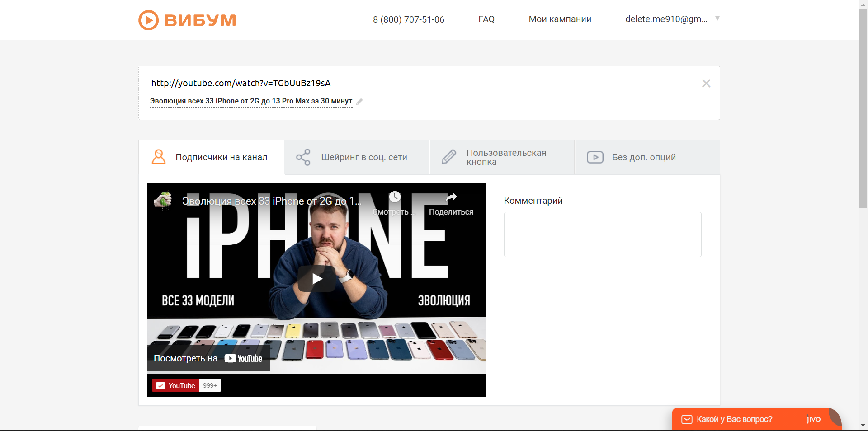Click the scrollbar down arrow
Viewport: 868px width, 431px height.
(x=863, y=426)
